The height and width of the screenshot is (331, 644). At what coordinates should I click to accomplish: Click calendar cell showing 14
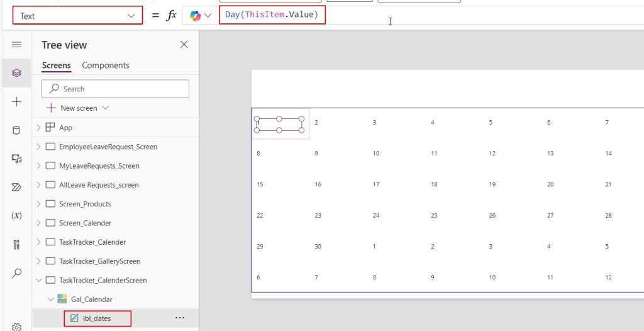[x=609, y=153]
